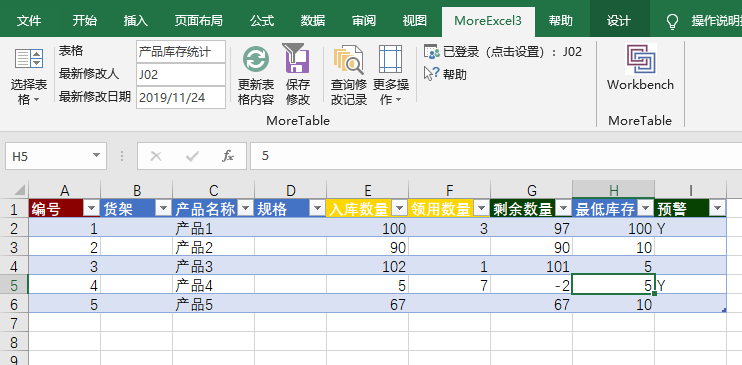This screenshot has width=742, height=365.
Task: Click the 选择表格 icon
Action: (x=29, y=58)
